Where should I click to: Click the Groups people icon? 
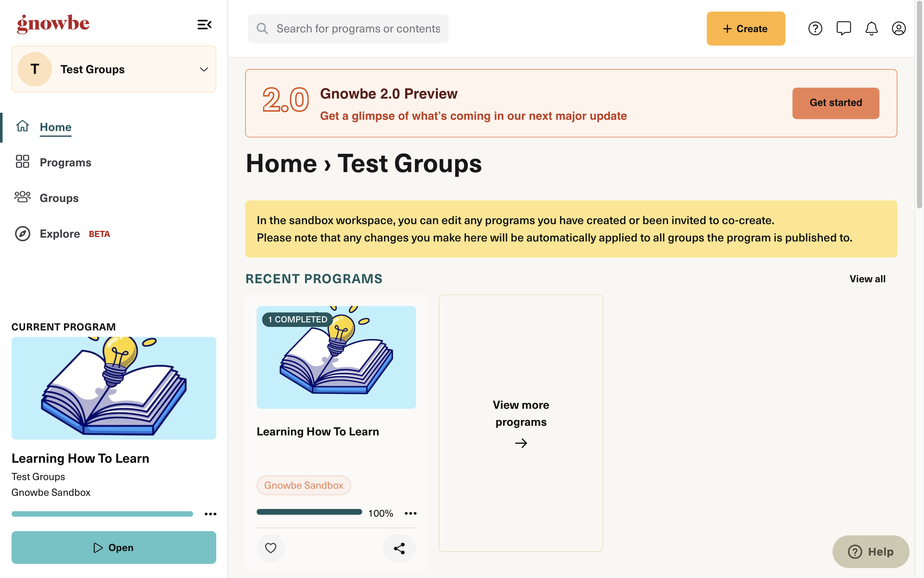click(22, 197)
